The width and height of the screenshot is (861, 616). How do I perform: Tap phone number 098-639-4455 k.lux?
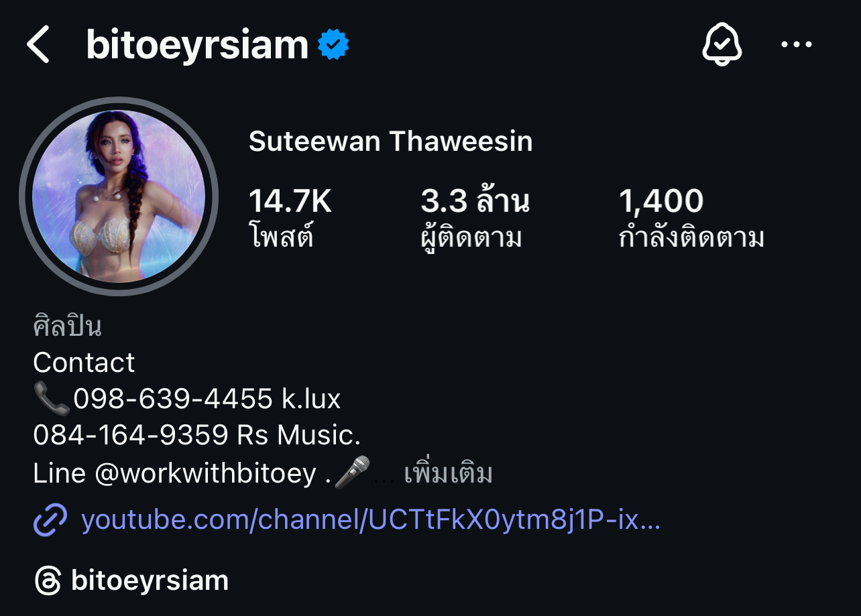point(207,399)
